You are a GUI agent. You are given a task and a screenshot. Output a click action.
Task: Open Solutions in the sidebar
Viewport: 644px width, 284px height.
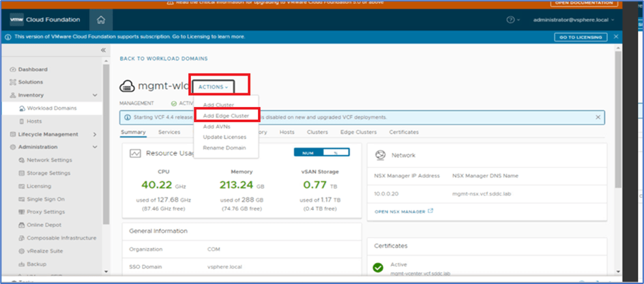tap(30, 82)
